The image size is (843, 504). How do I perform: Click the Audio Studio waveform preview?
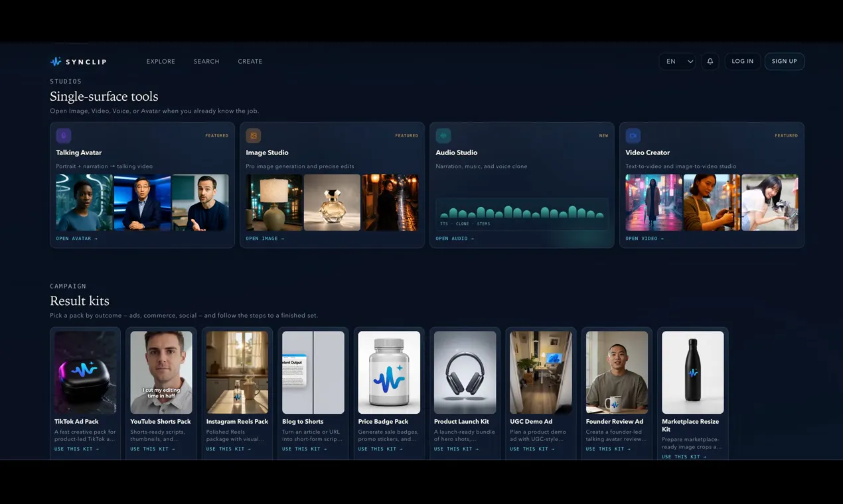click(522, 214)
